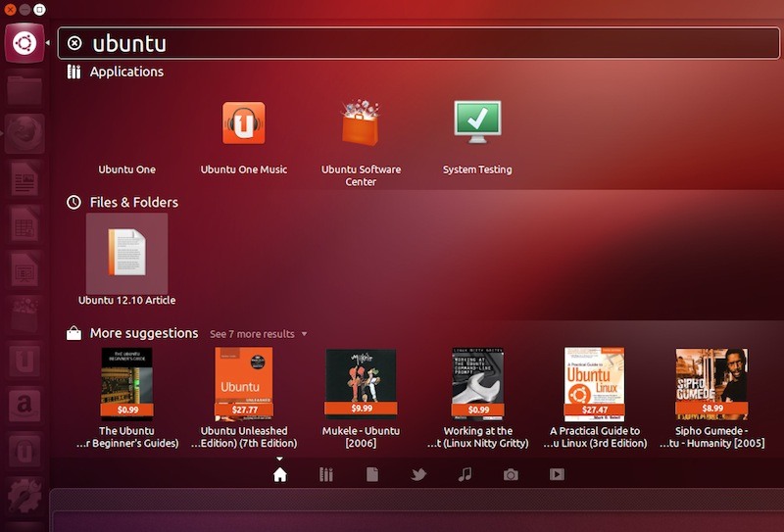
Task: Launch Ubuntu One Music app
Action: 243,123
